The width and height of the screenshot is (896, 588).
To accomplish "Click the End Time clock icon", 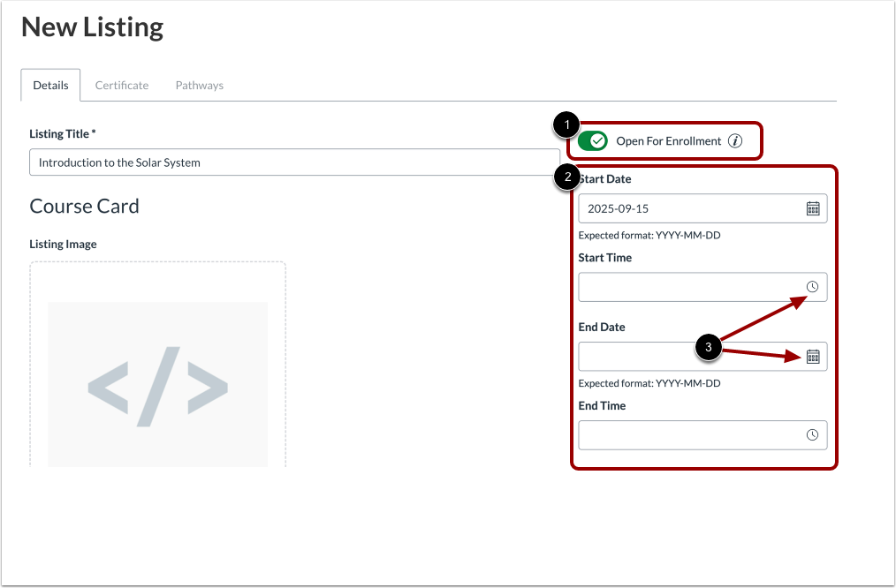I will [x=812, y=435].
